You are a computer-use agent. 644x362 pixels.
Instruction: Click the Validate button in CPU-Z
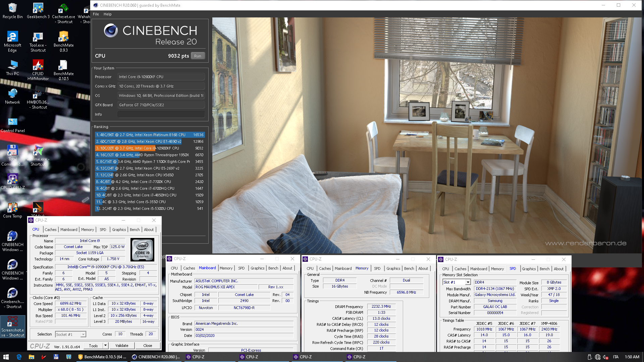122,346
